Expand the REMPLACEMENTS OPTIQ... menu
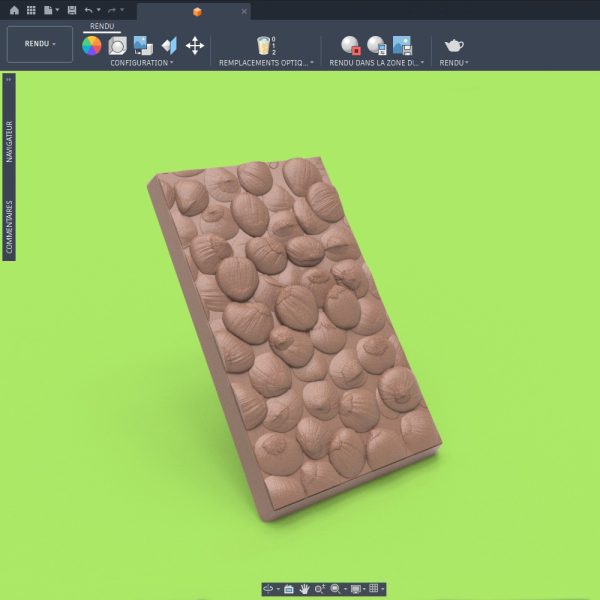This screenshot has height=600, width=600. click(266, 63)
